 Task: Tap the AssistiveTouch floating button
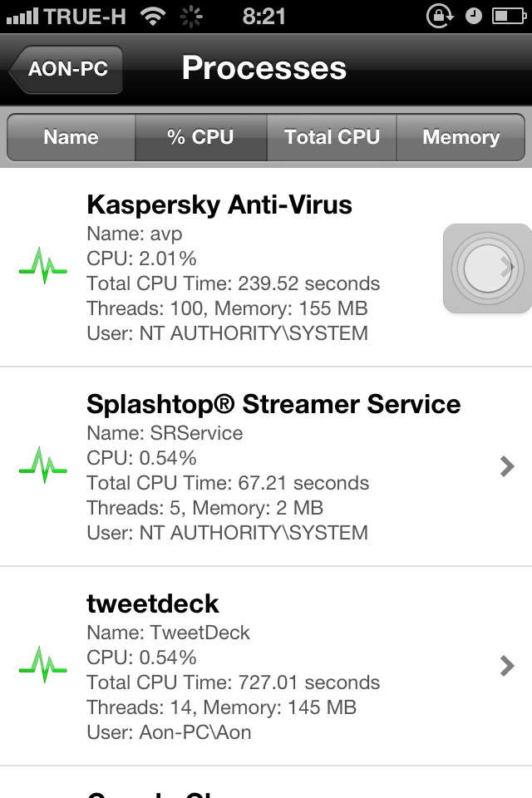[x=487, y=268]
